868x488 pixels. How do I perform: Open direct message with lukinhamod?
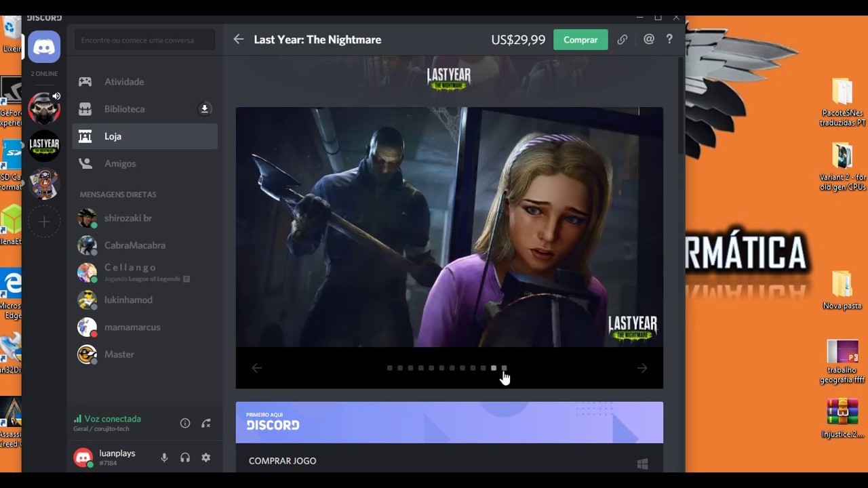(144, 300)
